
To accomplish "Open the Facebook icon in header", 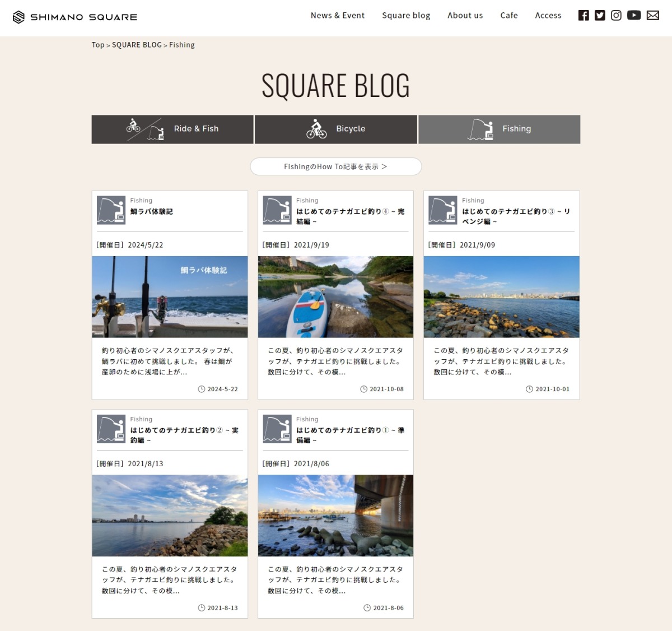I will point(584,16).
